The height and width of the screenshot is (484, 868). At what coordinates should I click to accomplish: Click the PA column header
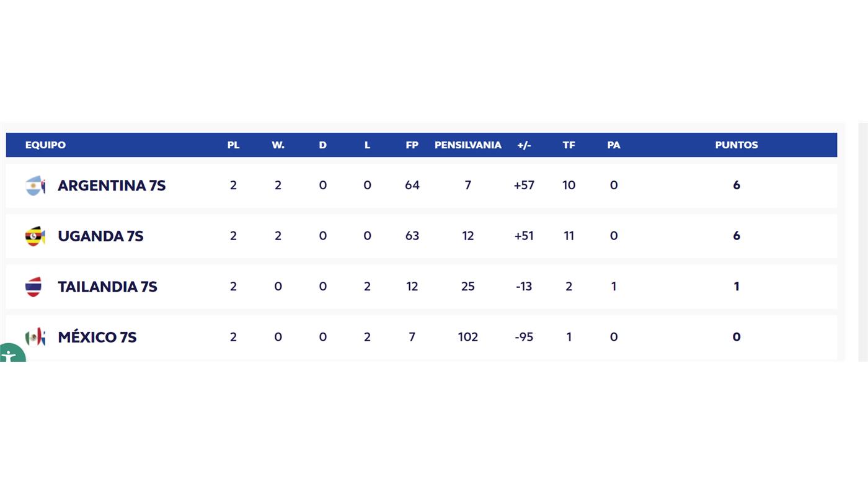[613, 145]
